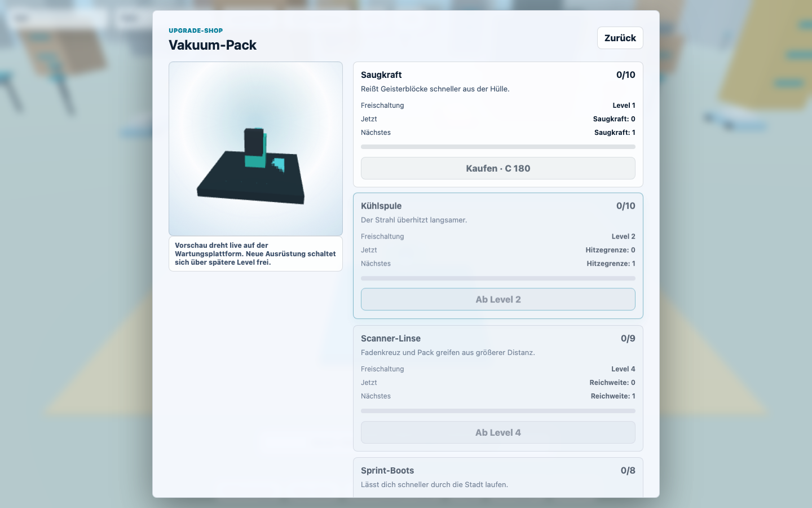
Task: Select the Scanner-Linse upgrade title
Action: coord(391,338)
